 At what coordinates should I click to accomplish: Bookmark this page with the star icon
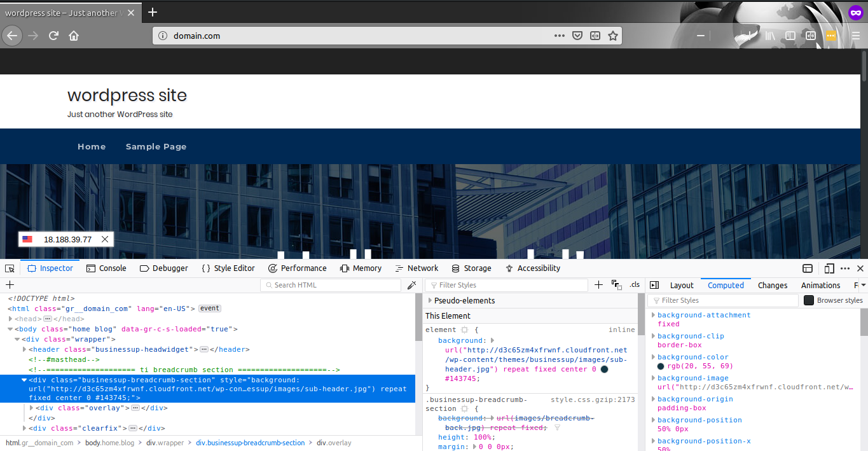click(612, 36)
